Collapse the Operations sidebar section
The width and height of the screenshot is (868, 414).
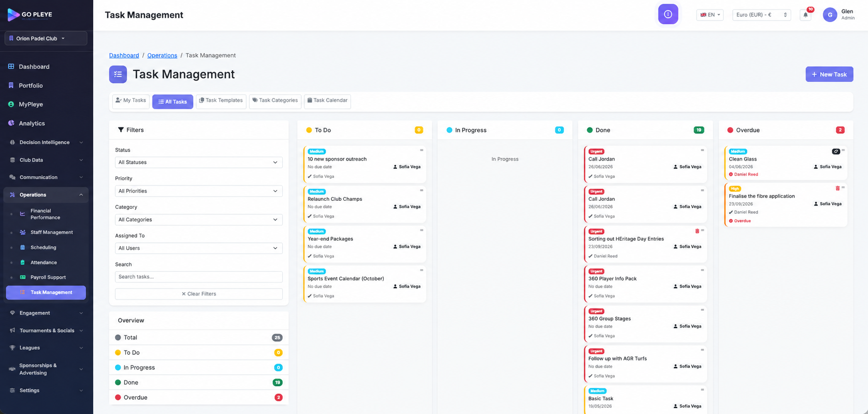[x=46, y=195]
